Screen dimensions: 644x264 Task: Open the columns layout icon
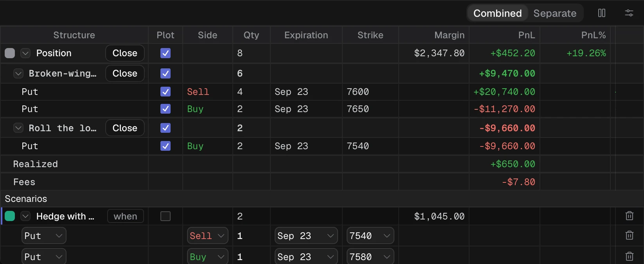pos(602,13)
